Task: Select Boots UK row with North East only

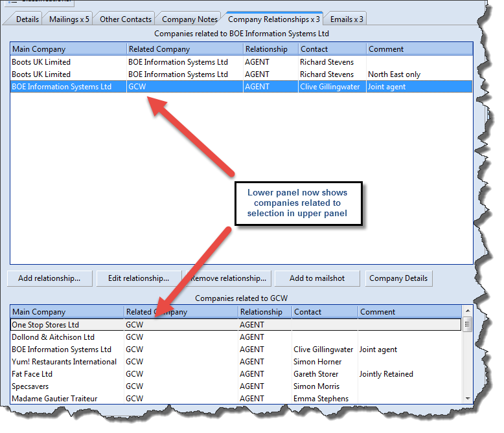Action: [242, 74]
